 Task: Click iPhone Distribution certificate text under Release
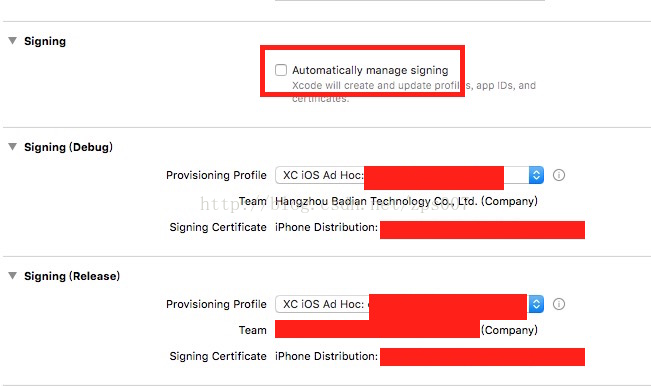[326, 357]
